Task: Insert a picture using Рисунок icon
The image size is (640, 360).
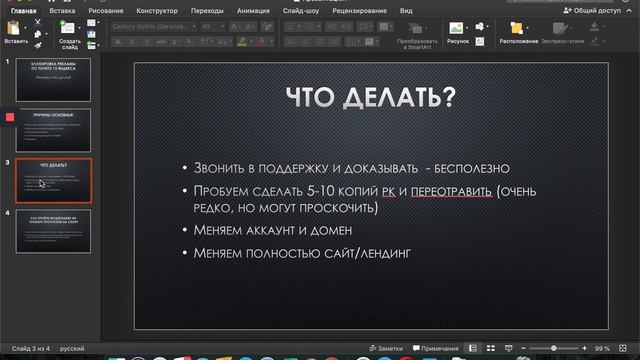Action: 456,28
